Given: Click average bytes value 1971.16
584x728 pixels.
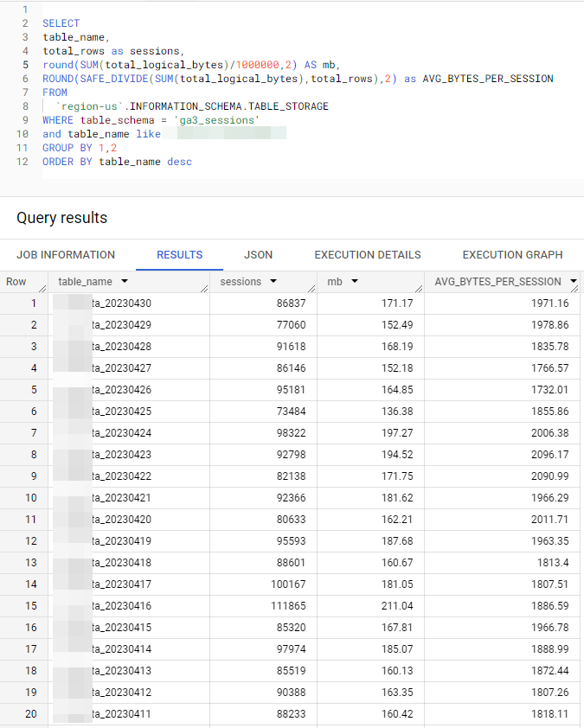Looking at the screenshot, I should tap(550, 303).
